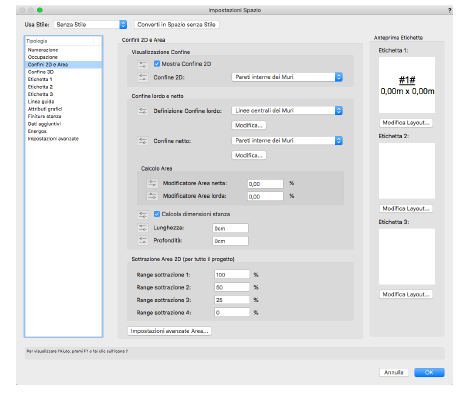The image size is (468, 398).
Task: Select Numerazione in the list
Action: 63,50
